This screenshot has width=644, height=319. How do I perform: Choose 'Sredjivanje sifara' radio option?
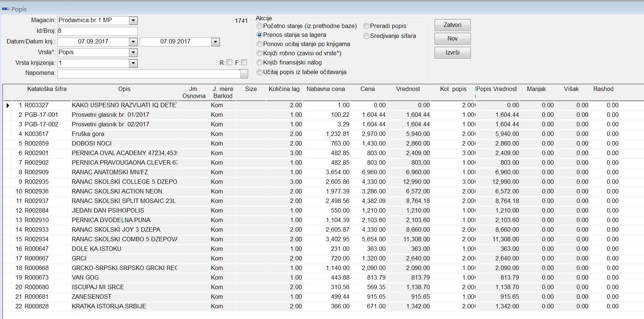point(366,36)
